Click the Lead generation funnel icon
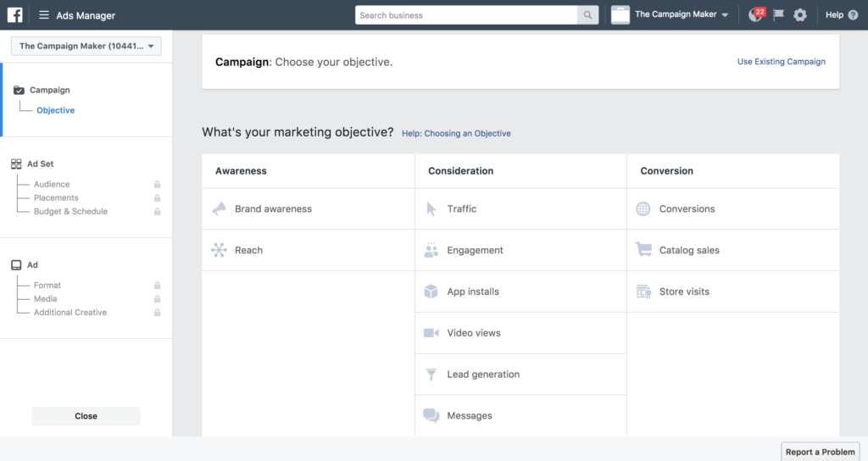 431,375
